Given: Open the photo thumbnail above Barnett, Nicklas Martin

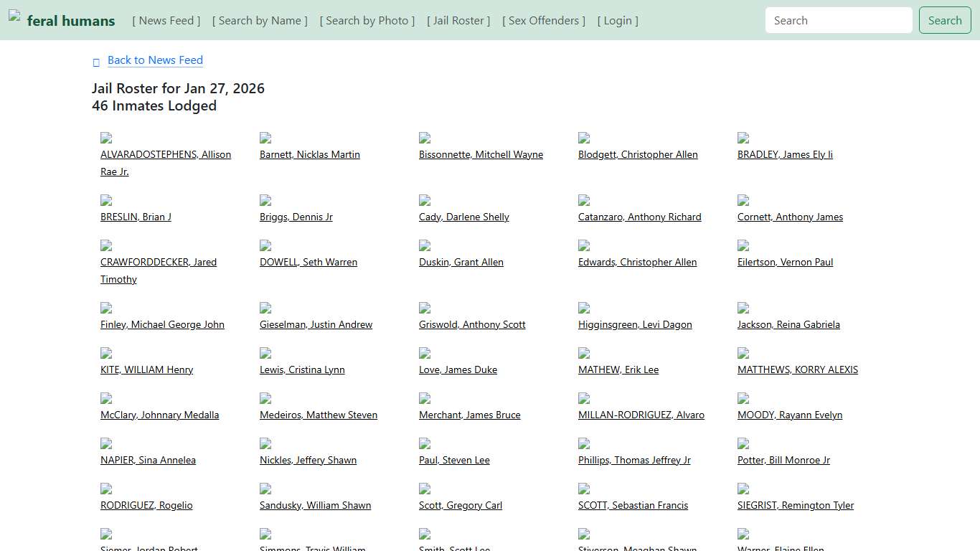Looking at the screenshot, I should point(265,138).
